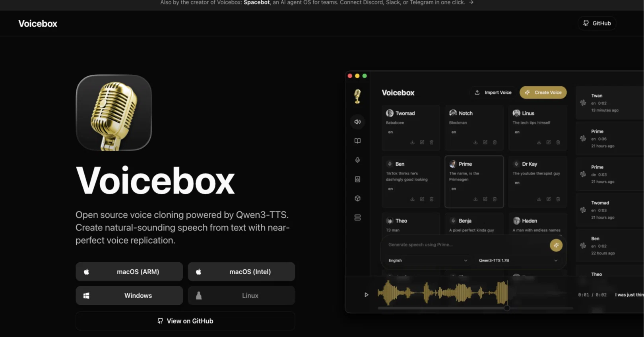Click the cube icon in Voicebox sidebar
This screenshot has height=337, width=644.
tap(357, 198)
